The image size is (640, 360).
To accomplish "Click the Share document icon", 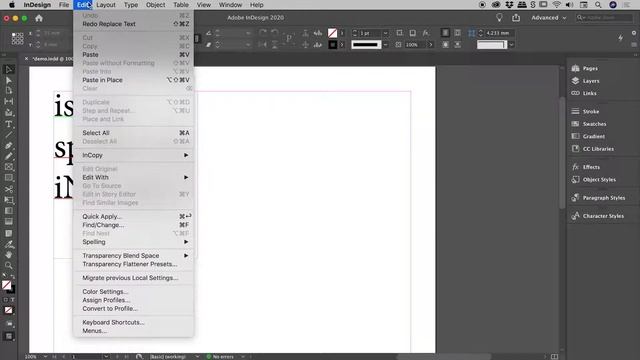I will click(x=516, y=18).
